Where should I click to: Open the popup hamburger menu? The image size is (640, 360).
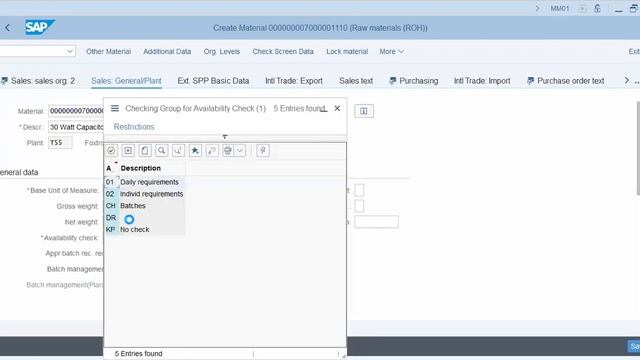click(115, 108)
